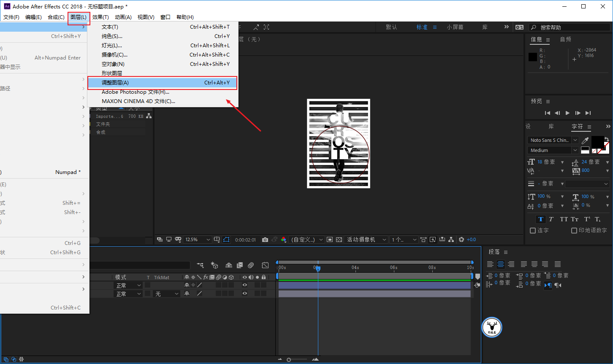Image resolution: width=613 pixels, height=364 pixels.
Task: Open the Medium font style dropdown
Action: point(553,150)
